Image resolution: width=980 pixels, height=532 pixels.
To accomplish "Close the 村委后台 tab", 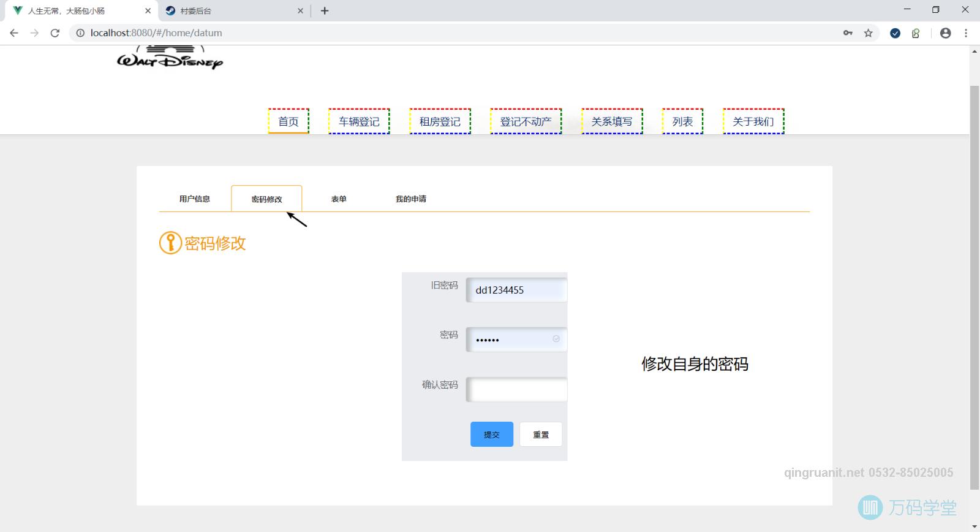I will [300, 10].
